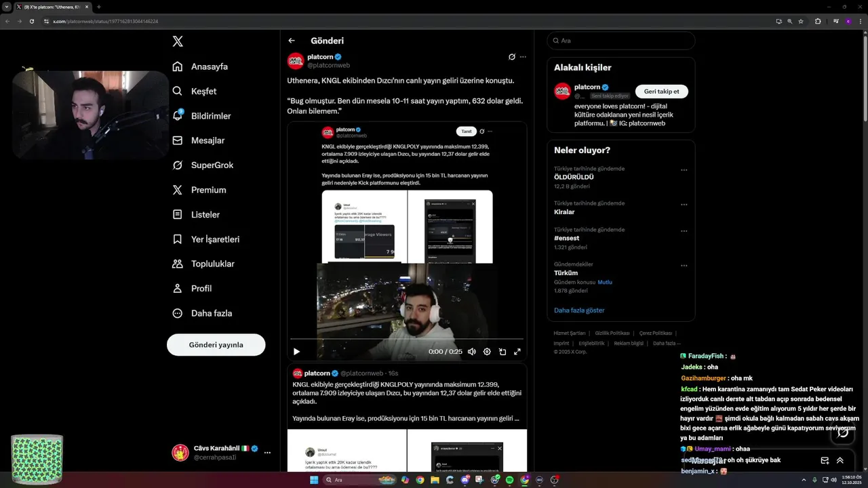Open Anasayfa (Home) in sidebar
Screen dimensions: 868x488
click(200, 66)
